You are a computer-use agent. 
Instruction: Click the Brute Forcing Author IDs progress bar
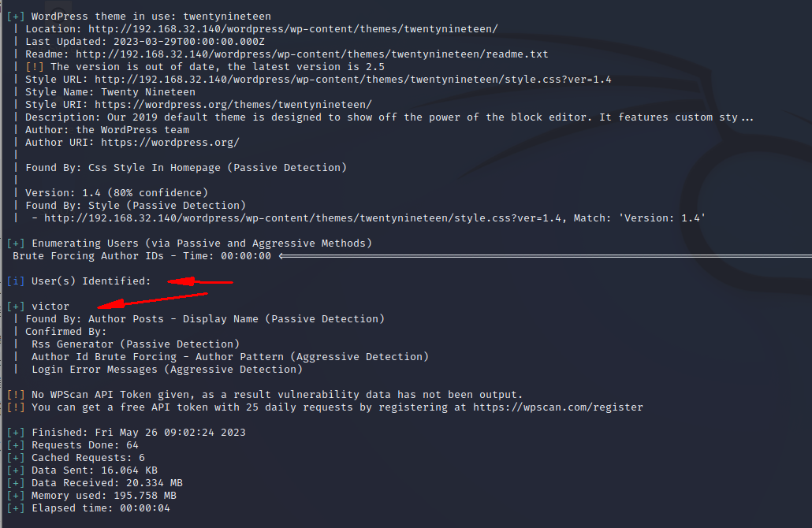[x=544, y=256]
